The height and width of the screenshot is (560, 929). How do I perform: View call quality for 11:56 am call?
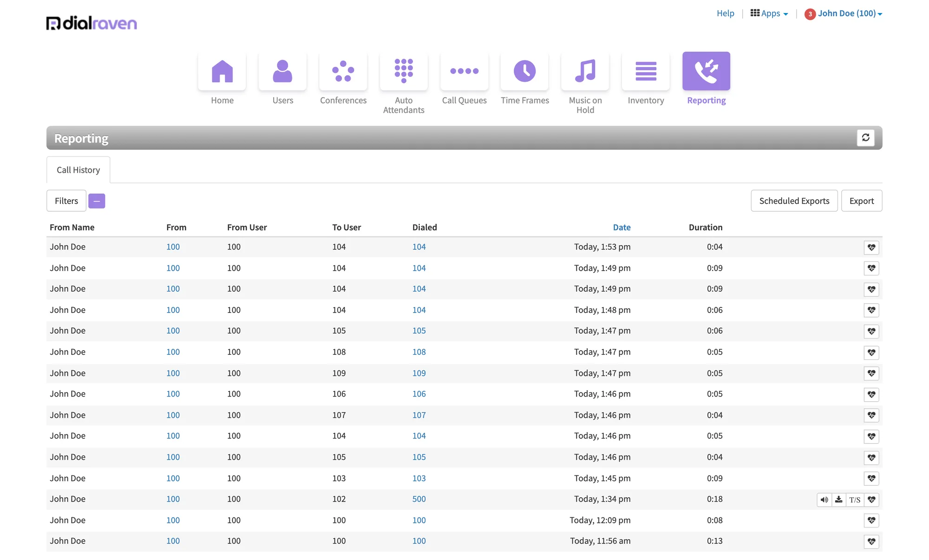point(871,541)
